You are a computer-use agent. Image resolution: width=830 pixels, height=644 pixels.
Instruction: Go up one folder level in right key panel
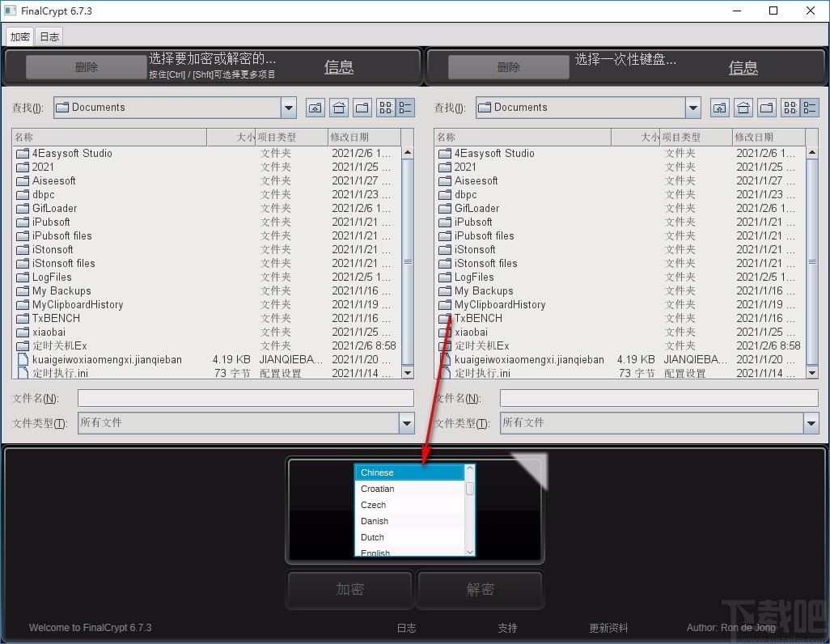tap(720, 108)
